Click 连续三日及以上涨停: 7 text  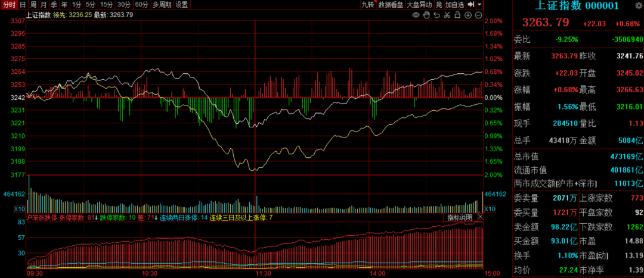click(x=241, y=217)
